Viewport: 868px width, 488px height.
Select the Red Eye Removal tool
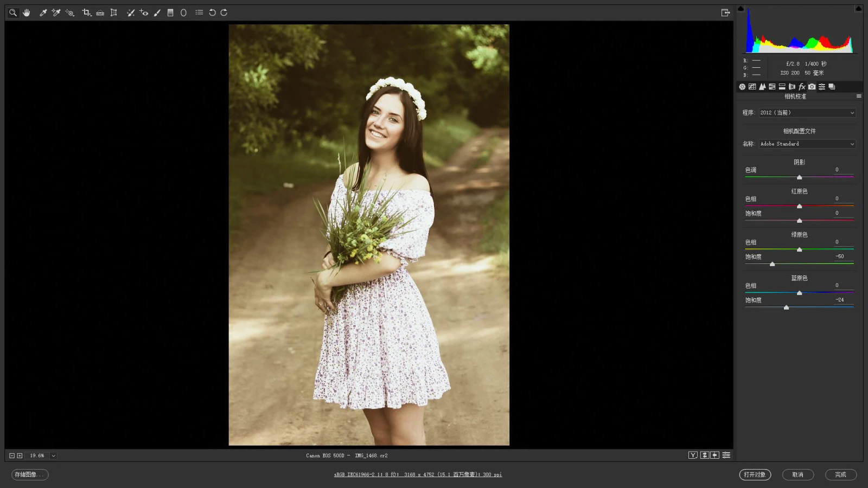[x=144, y=12]
